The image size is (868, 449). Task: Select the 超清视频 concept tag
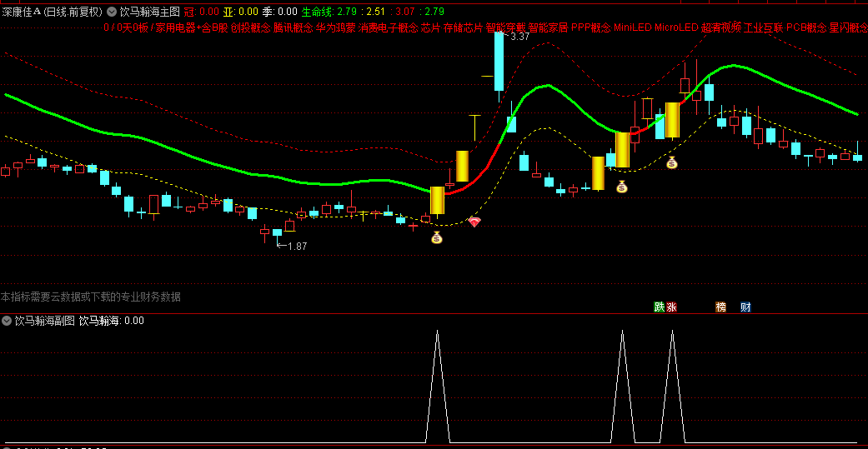720,27
